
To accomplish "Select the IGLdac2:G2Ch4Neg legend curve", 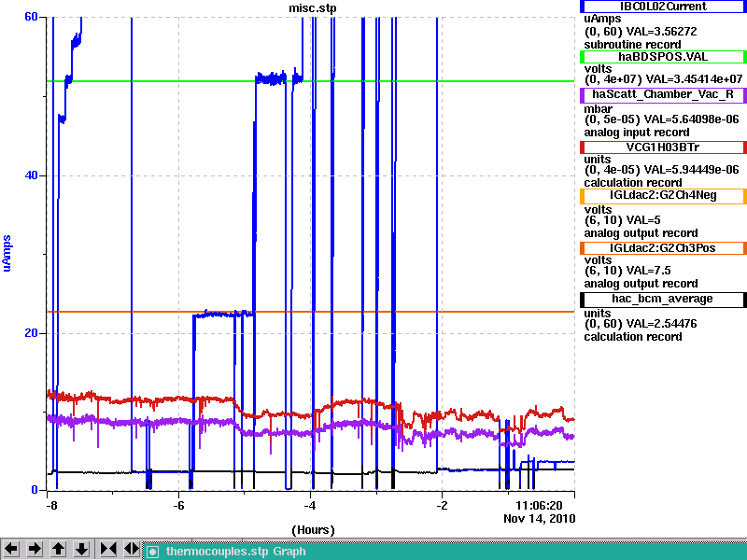I will 663,196.
